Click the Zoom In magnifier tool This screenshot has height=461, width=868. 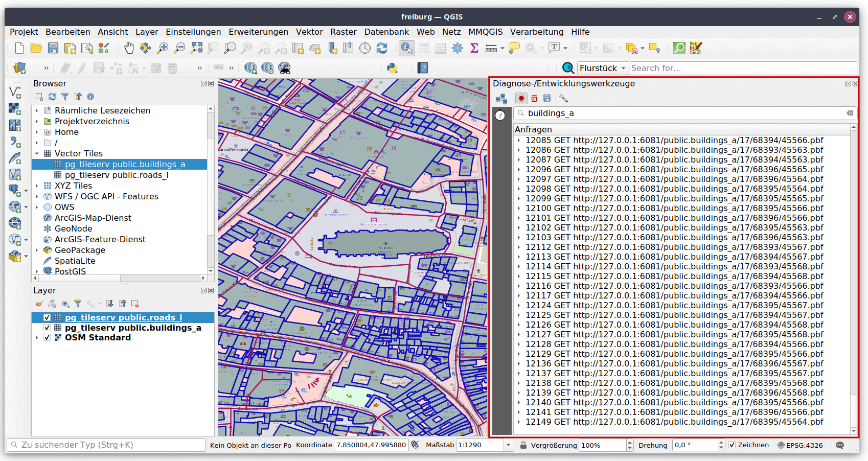[x=163, y=48]
